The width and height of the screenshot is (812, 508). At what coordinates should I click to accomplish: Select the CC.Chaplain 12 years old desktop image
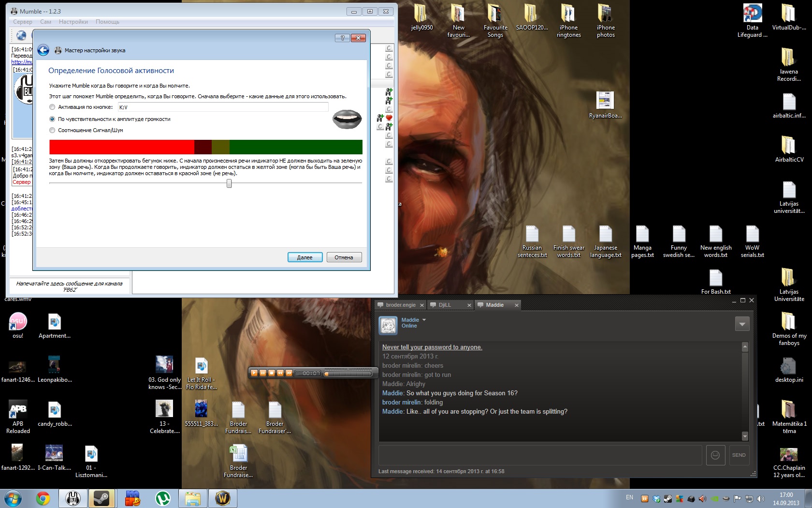pyautogui.click(x=789, y=463)
